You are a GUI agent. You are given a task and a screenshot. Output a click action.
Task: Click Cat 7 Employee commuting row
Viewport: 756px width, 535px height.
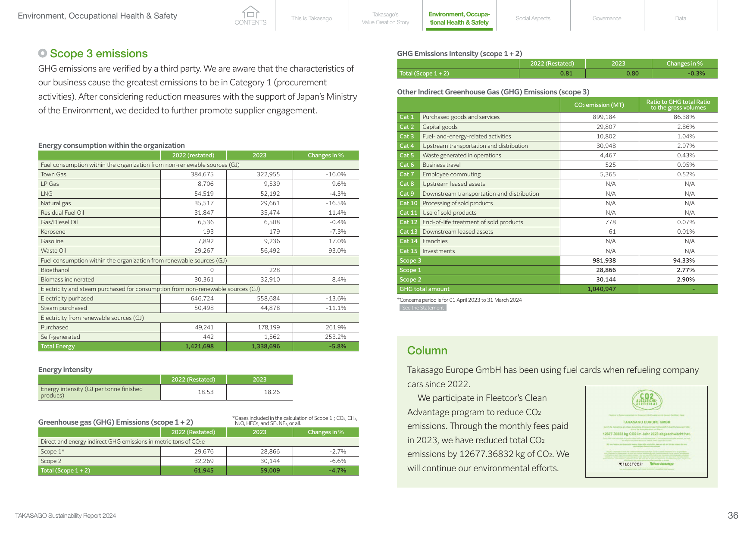(x=557, y=174)
